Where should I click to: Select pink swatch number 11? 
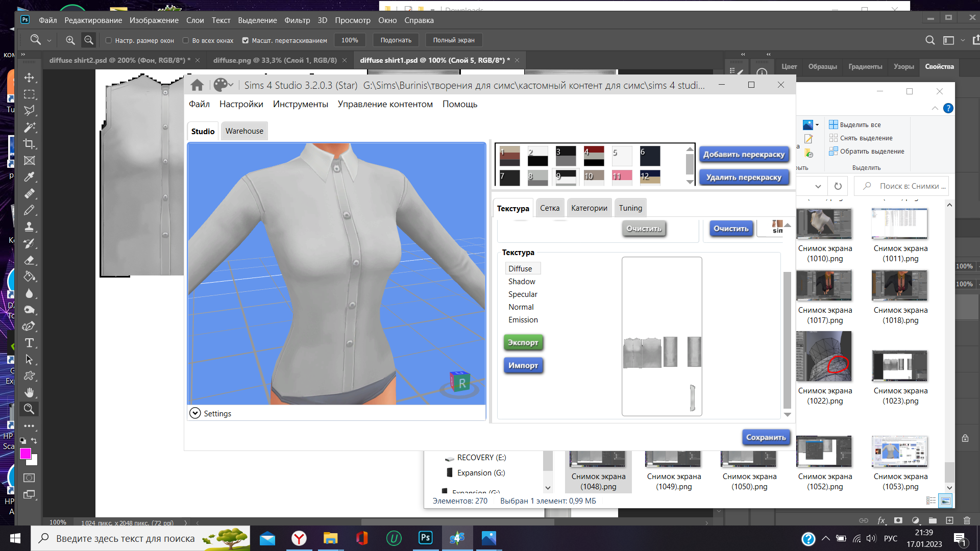pos(622,177)
